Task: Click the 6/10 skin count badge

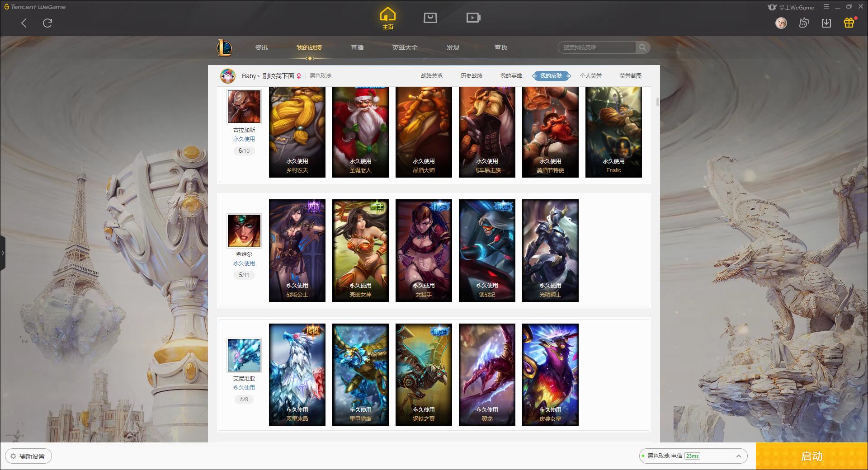Action: [244, 150]
